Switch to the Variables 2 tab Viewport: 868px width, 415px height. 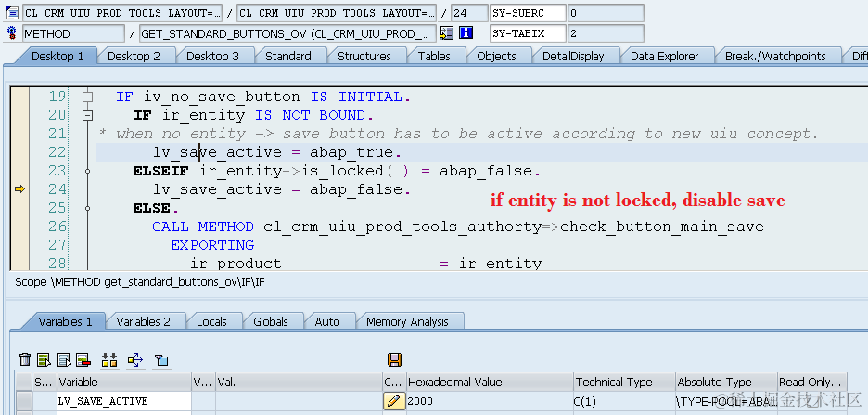pos(144,321)
